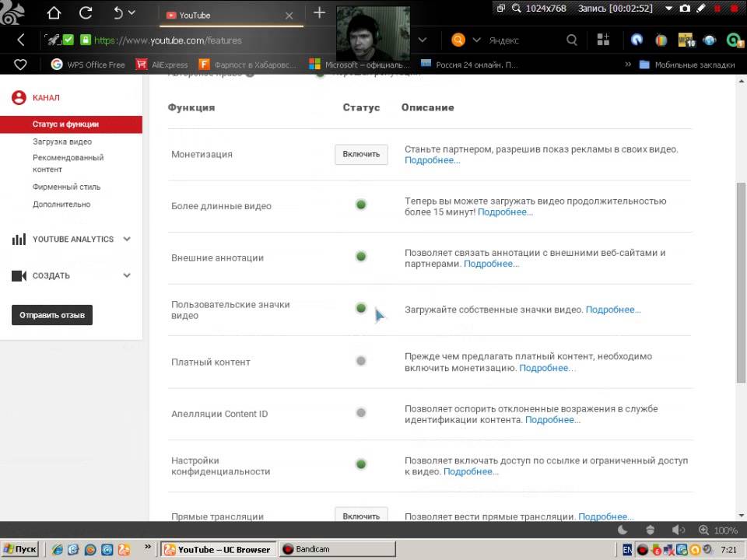
Task: Open the undo history dropdown arrow
Action: click(132, 12)
